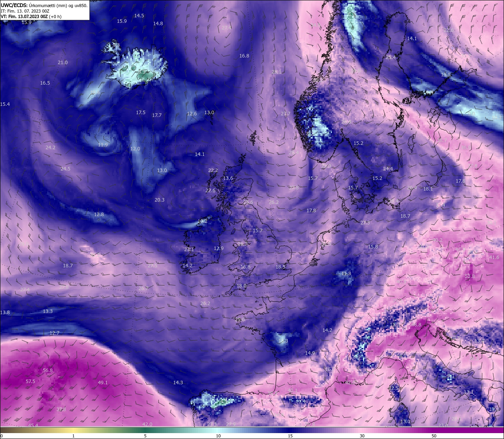Click the map value 24.5

(x=65, y=169)
